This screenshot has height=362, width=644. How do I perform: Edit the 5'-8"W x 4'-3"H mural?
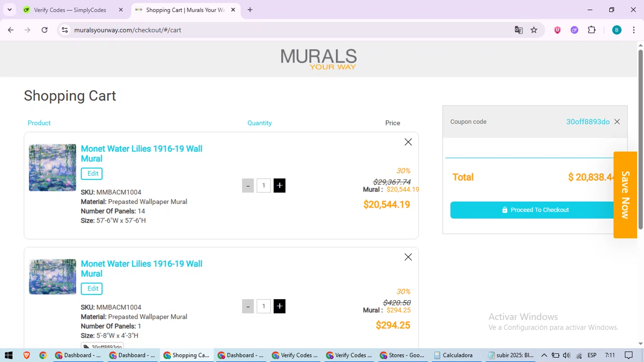[x=92, y=289]
